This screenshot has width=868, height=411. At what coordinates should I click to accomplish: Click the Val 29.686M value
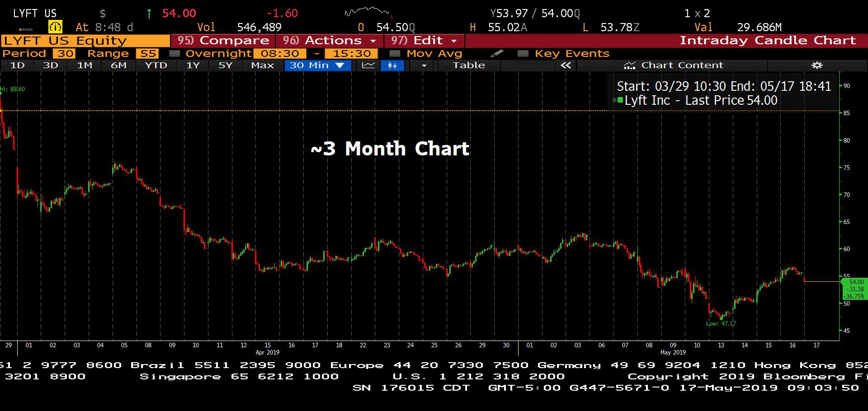click(x=759, y=28)
